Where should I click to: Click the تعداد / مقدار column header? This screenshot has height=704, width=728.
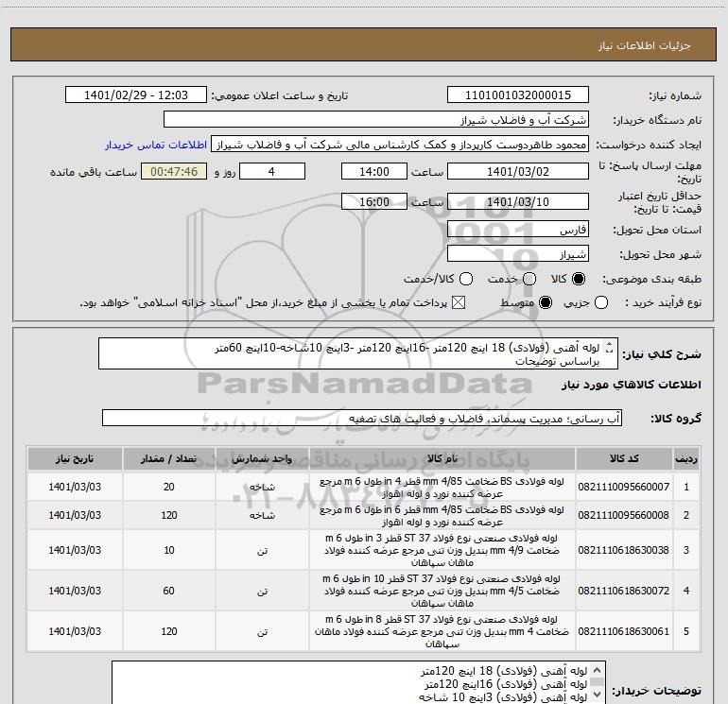pos(168,458)
